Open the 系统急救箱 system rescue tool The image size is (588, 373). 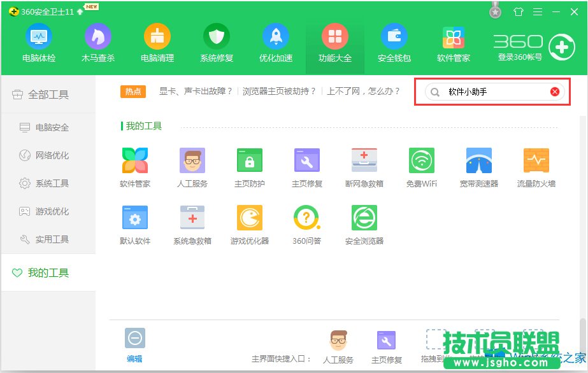(192, 223)
